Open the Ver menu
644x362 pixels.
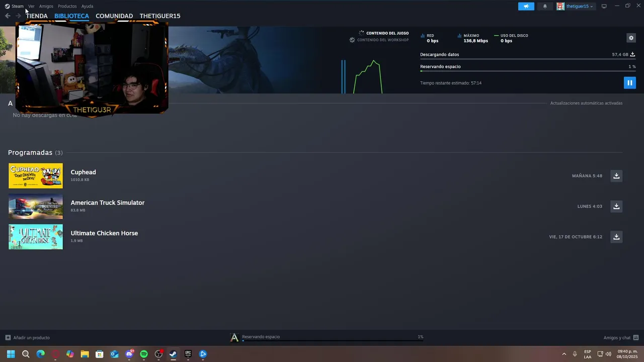pos(31,6)
